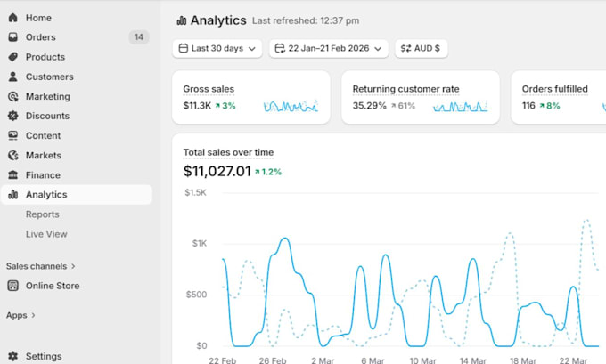The width and height of the screenshot is (606, 364).
Task: Expand Apps section
Action: [x=20, y=315]
